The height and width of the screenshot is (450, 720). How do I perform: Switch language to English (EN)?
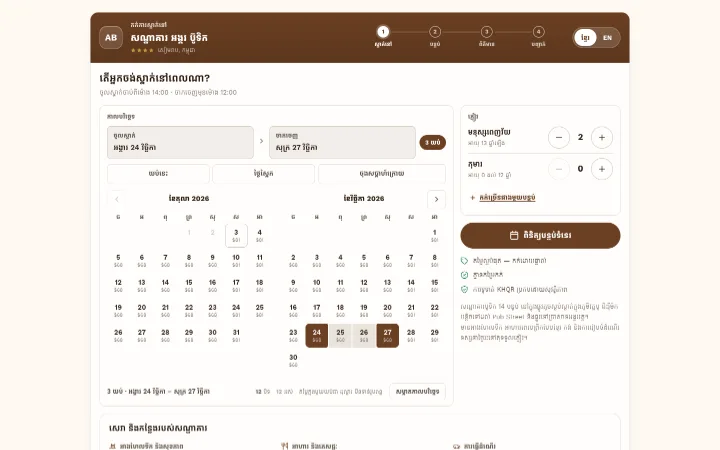click(x=608, y=38)
